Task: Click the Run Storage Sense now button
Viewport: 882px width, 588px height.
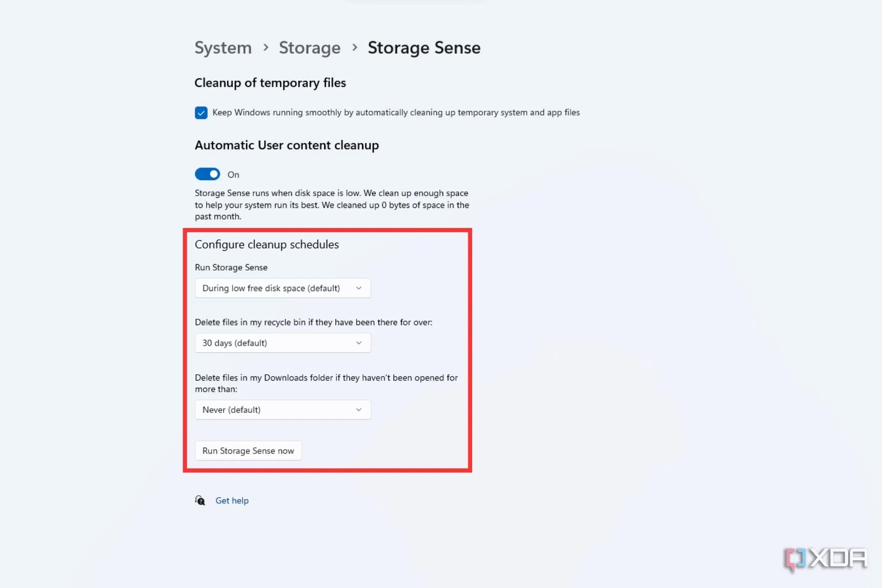Action: (248, 450)
